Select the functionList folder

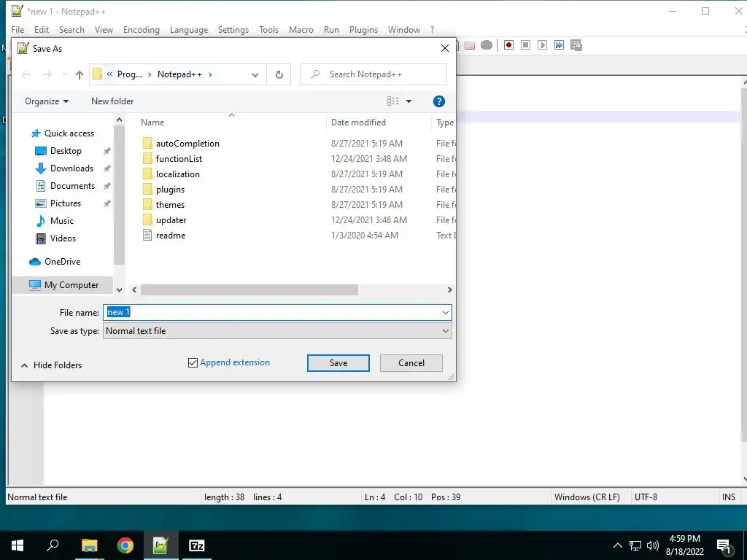(179, 159)
